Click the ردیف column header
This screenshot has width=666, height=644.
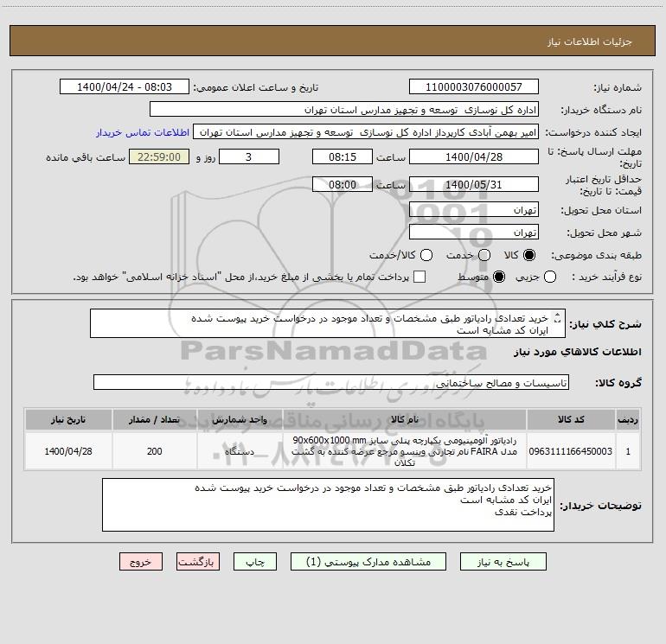click(x=628, y=420)
